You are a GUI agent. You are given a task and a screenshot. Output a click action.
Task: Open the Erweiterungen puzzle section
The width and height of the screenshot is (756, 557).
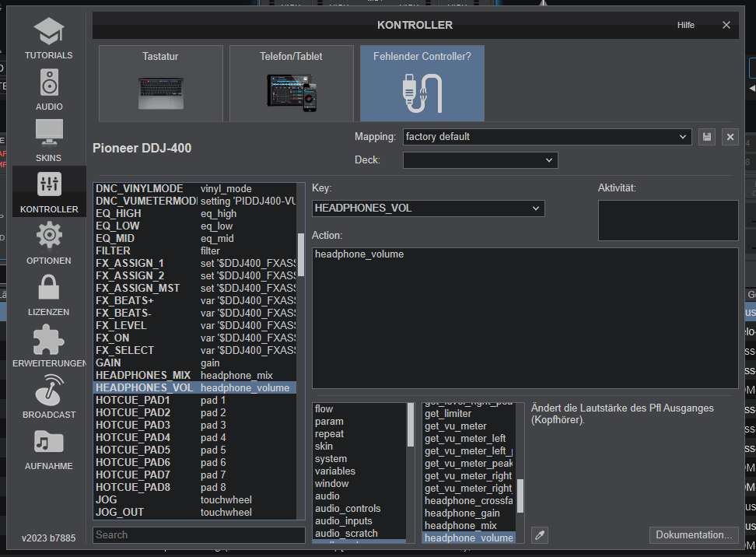click(x=49, y=346)
